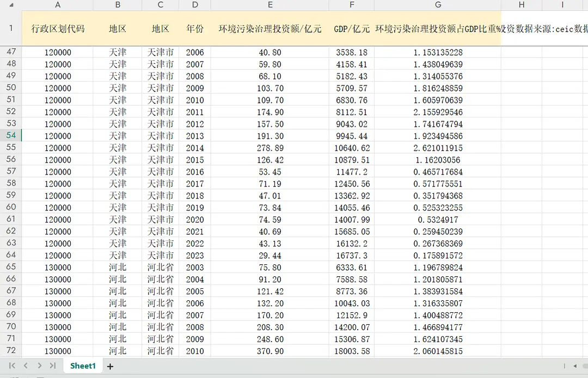
Task: Click the 年份 header cell
Action: pos(195,28)
